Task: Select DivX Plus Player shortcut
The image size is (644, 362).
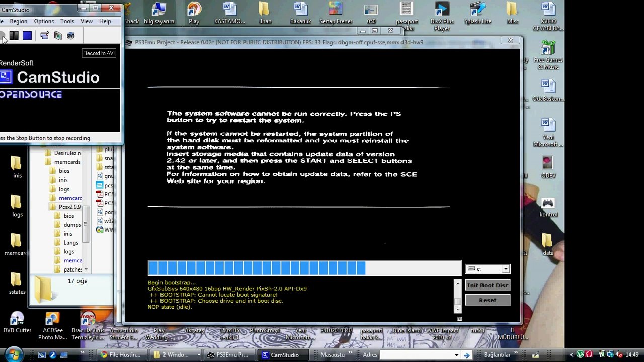Action: coord(442,15)
